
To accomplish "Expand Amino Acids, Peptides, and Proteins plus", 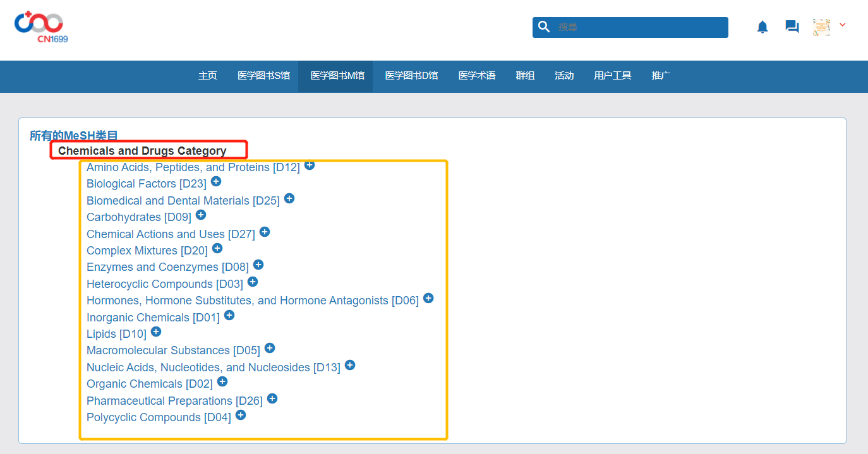I will pos(310,165).
